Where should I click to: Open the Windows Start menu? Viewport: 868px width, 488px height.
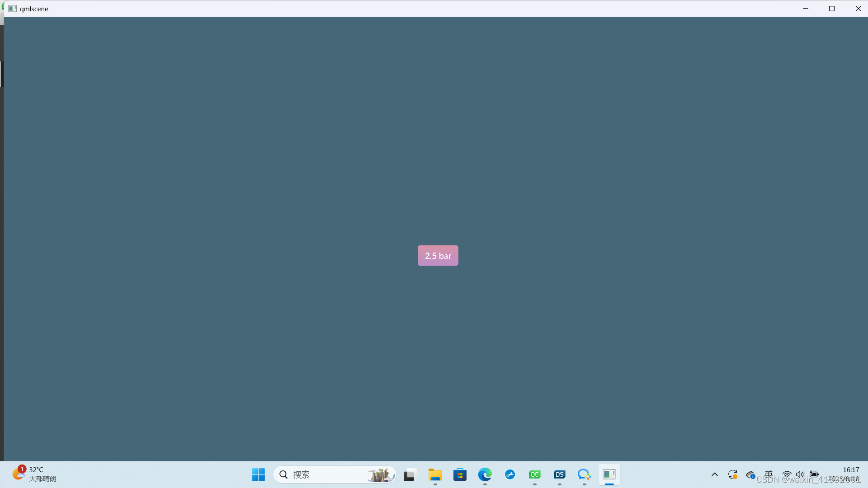click(x=258, y=474)
